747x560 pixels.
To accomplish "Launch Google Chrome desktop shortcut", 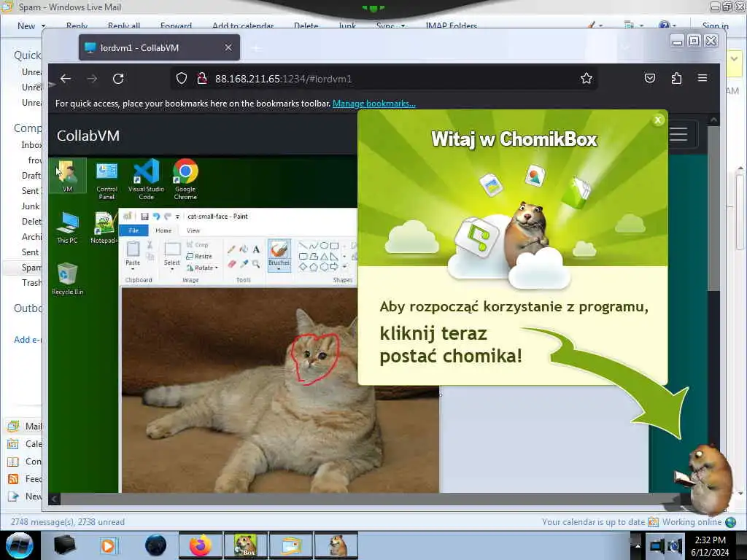I will tap(185, 179).
